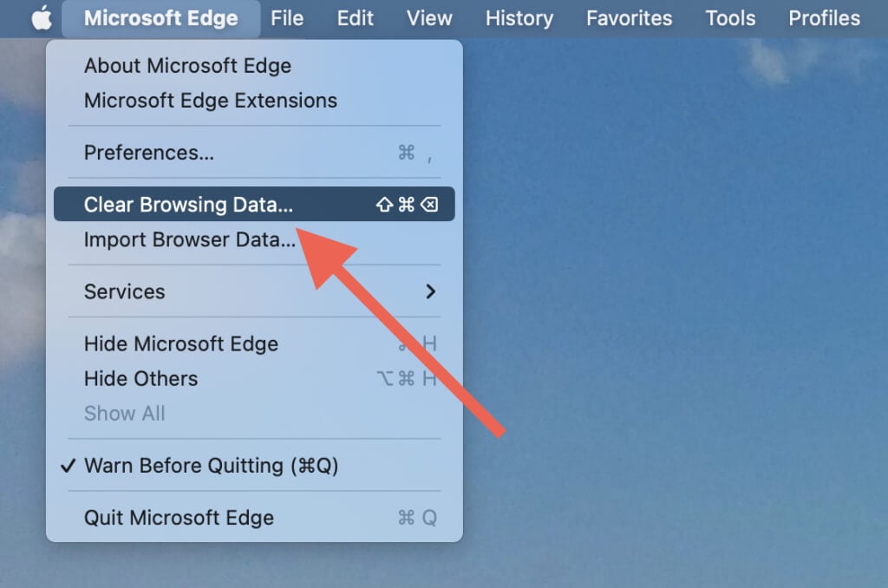Click the Services menu entry

[x=125, y=291]
